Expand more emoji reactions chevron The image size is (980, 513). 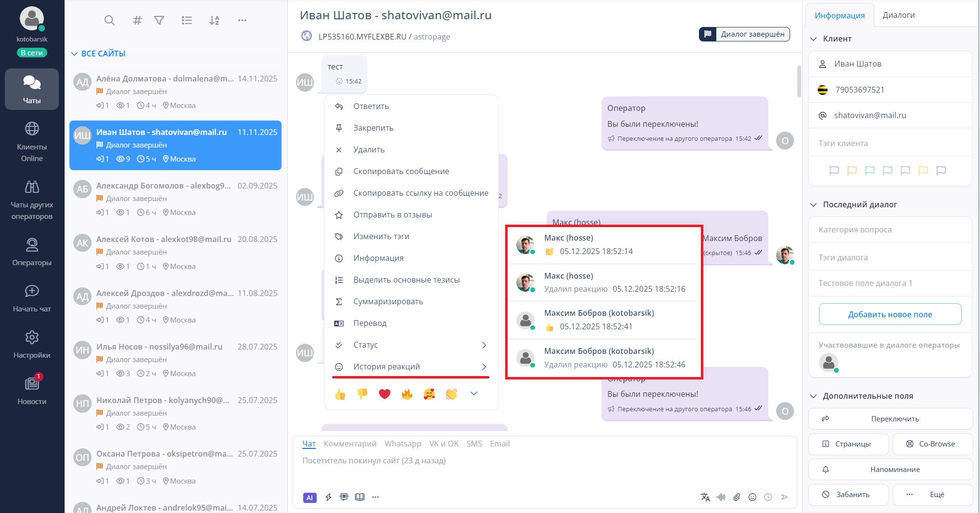click(474, 393)
